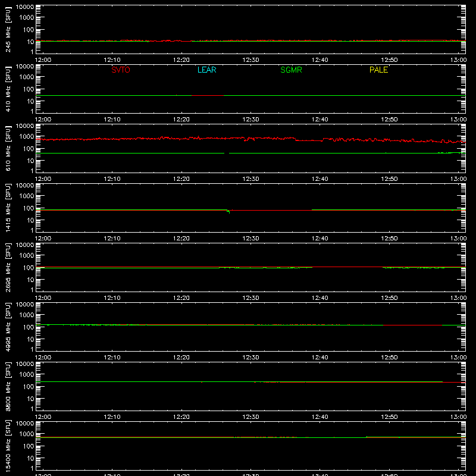This screenshot has width=476, height=476.
Task: Click 12:50 tick label under 8800 MHz panel
Action: [389, 417]
